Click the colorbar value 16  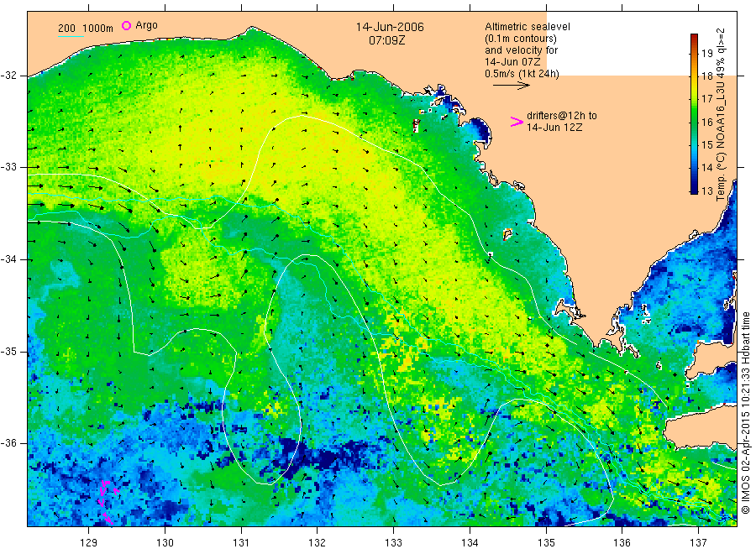click(706, 122)
